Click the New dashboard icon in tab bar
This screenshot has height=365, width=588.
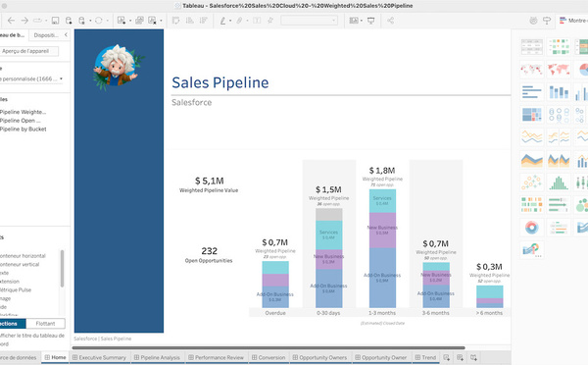[x=460, y=357]
